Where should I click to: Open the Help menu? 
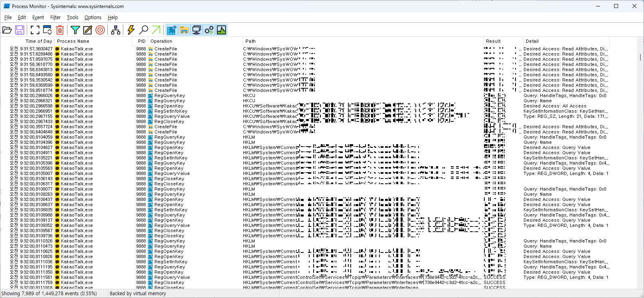click(x=113, y=18)
